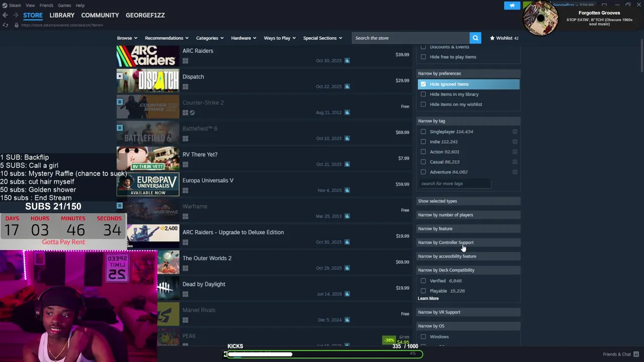Click review icon beside Oct 22, 2025 date
This screenshot has height=362, width=644.
[x=347, y=86]
